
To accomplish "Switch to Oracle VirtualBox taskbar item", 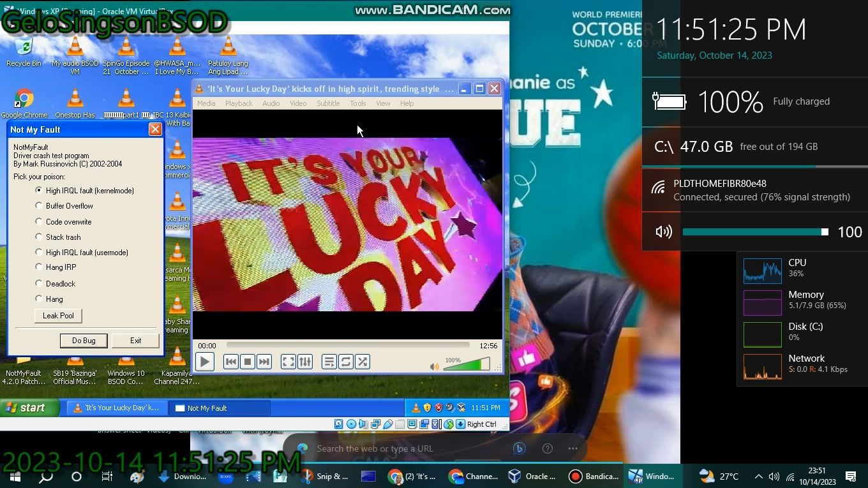I will (x=533, y=477).
